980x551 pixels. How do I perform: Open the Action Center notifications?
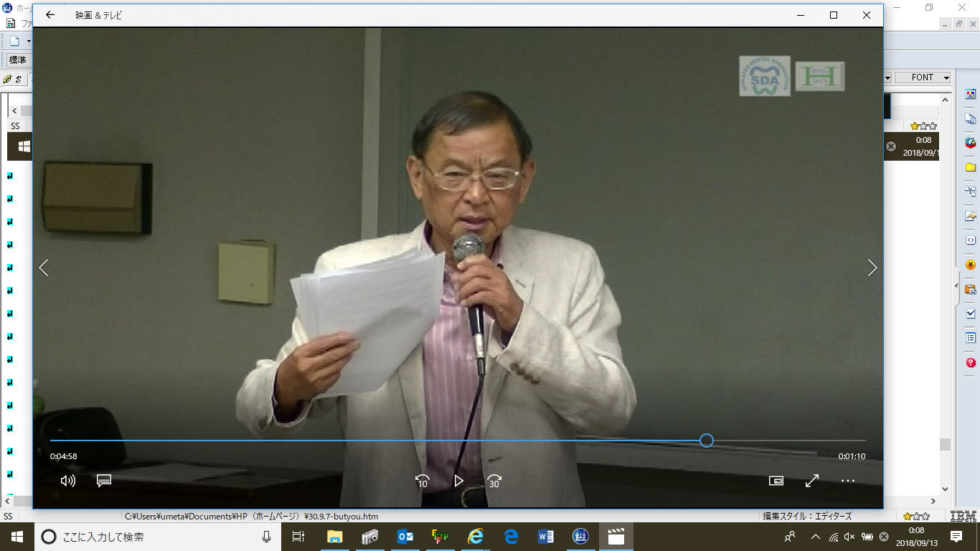956,537
